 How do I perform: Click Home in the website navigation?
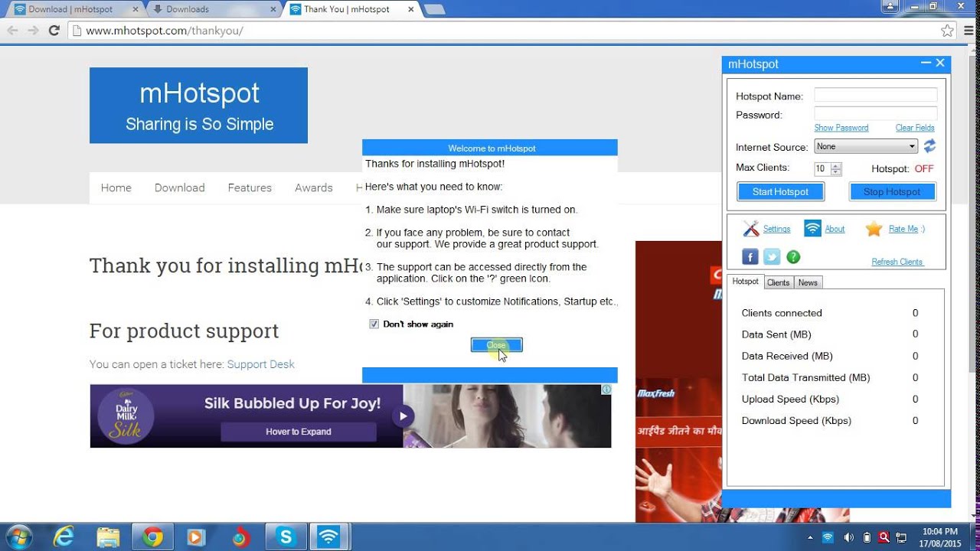point(116,187)
